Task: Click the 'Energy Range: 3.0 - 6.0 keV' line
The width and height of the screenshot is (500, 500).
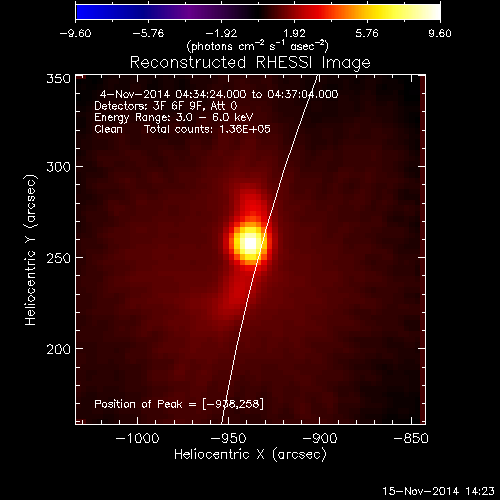Action: [174, 118]
